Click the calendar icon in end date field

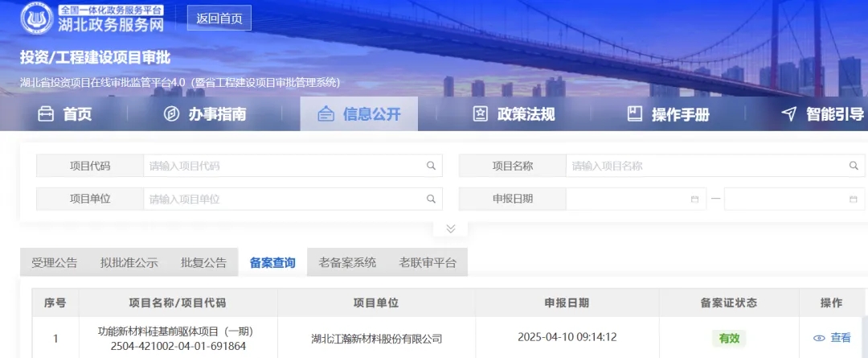click(853, 199)
